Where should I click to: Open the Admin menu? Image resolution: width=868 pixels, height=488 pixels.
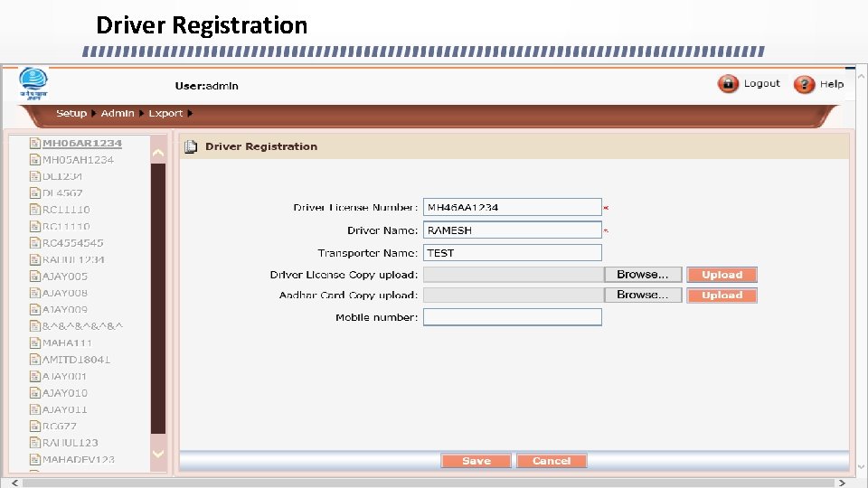(118, 114)
